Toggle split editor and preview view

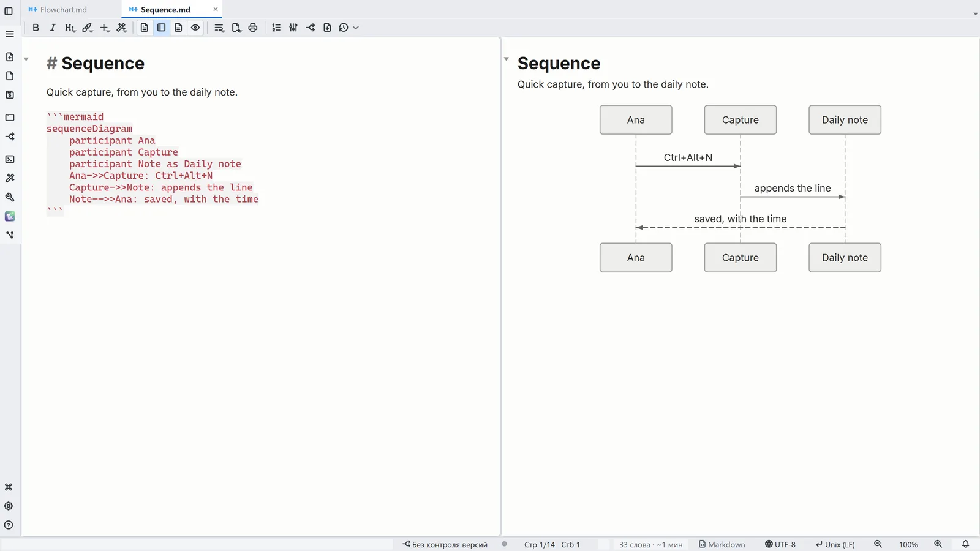162,28
